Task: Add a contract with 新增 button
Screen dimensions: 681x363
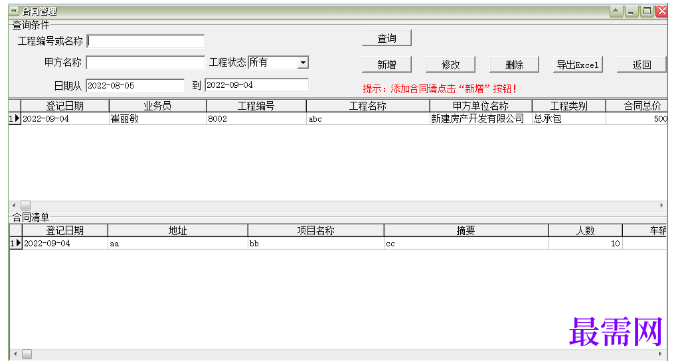Action: click(x=387, y=65)
